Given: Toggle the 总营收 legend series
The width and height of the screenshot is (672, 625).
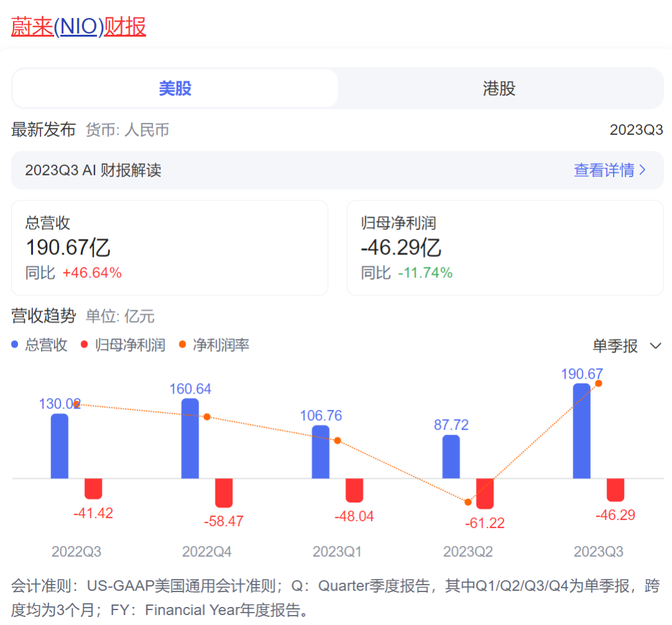Looking at the screenshot, I should [x=39, y=345].
